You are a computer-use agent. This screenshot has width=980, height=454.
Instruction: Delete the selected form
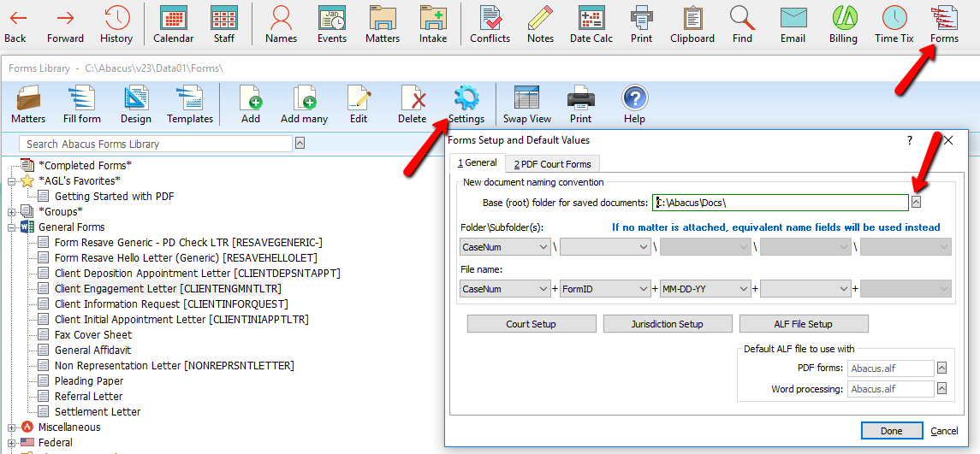[x=412, y=104]
